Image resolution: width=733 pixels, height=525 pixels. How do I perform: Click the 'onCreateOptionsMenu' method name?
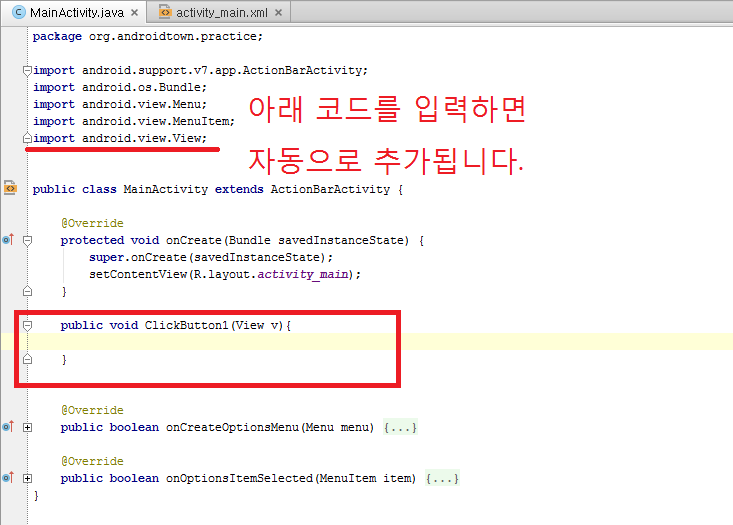click(232, 427)
